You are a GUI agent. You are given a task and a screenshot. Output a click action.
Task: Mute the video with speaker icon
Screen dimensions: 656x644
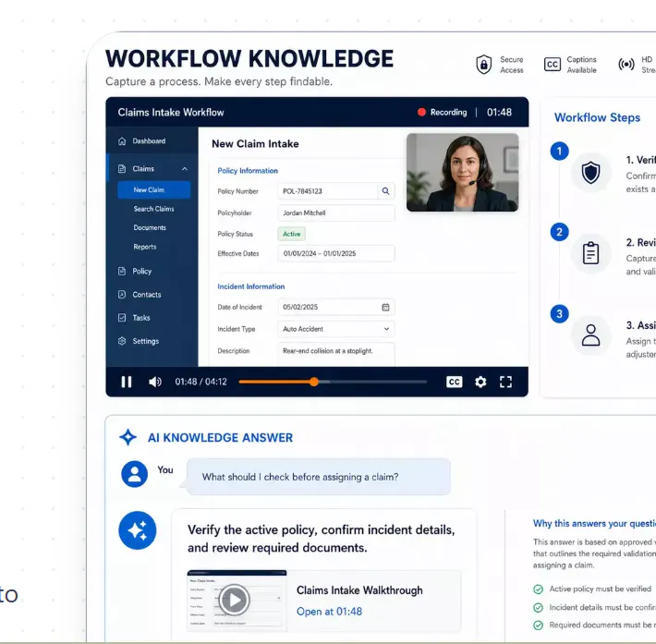point(155,382)
